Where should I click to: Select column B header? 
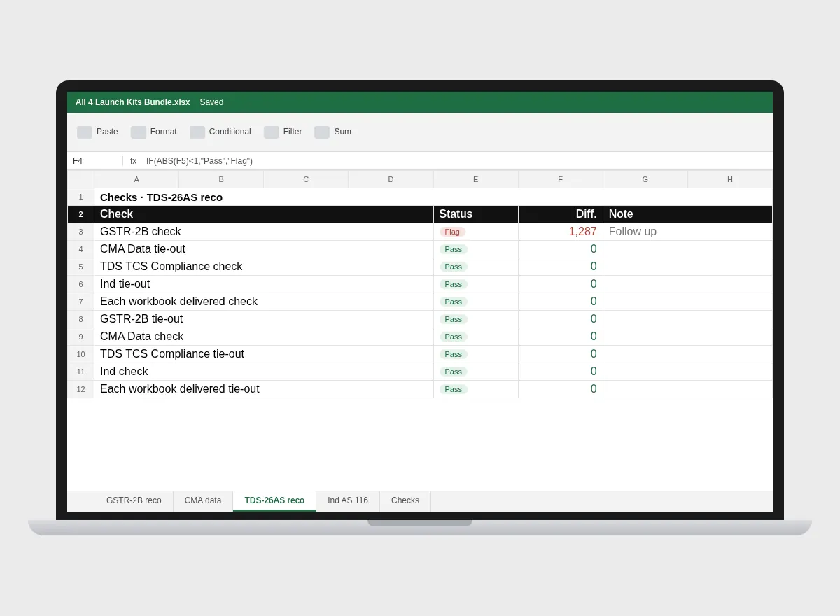click(221, 179)
